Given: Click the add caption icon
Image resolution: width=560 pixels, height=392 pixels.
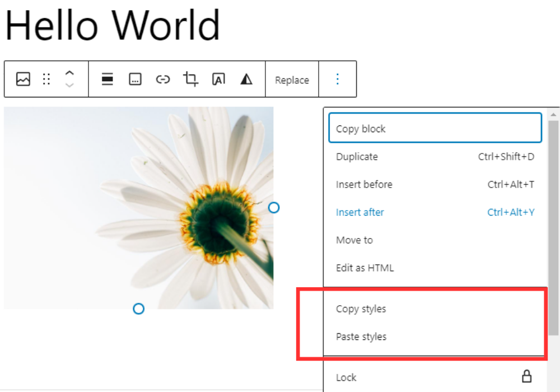Looking at the screenshot, I should (135, 79).
